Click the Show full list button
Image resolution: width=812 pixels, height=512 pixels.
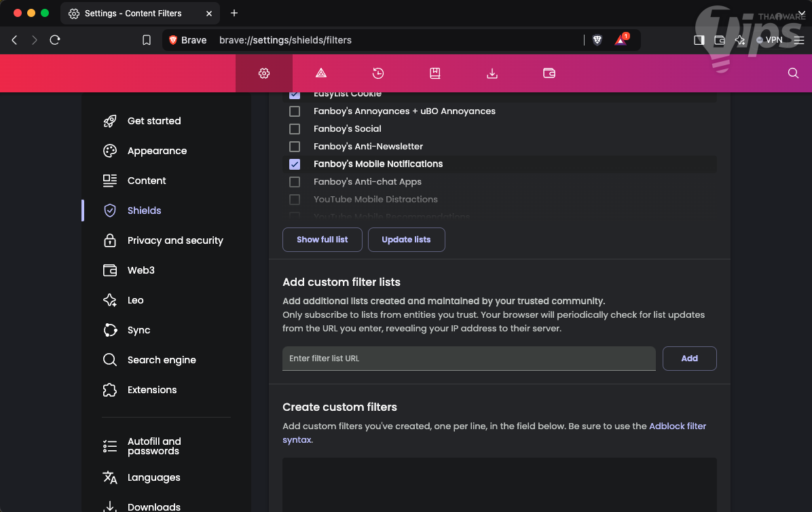(322, 240)
